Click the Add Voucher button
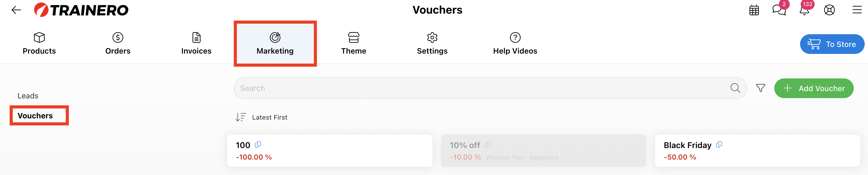 coord(813,88)
